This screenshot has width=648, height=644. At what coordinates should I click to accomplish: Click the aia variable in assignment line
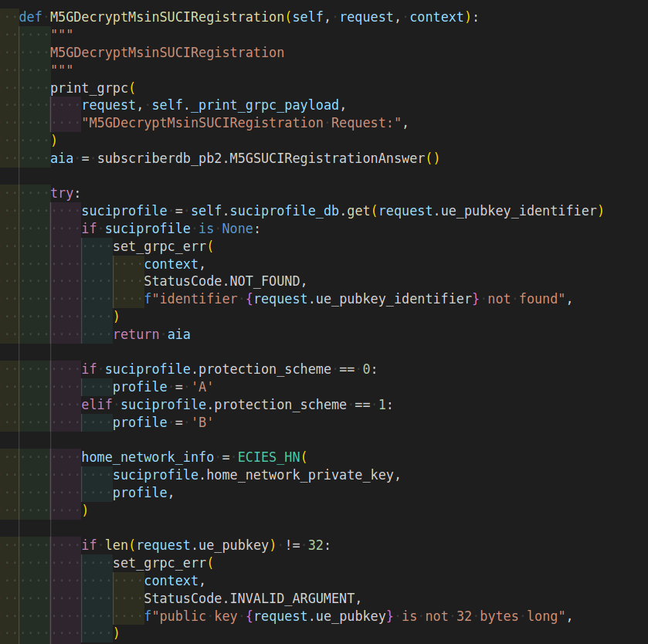click(62, 158)
